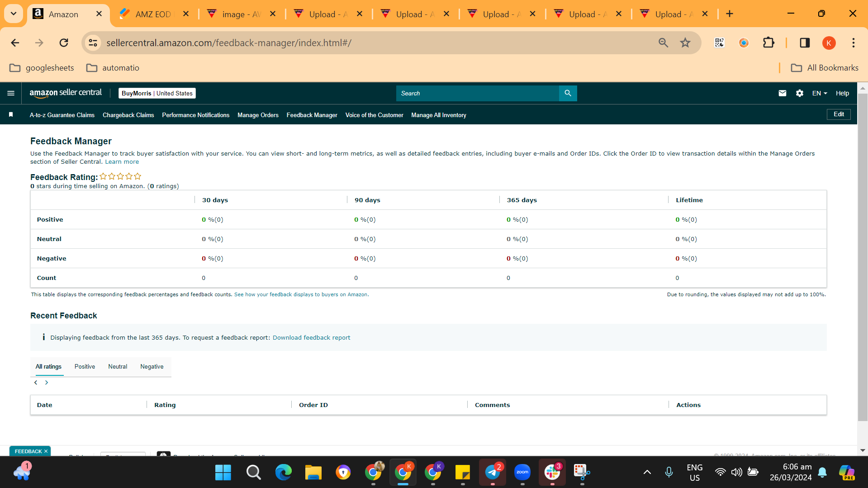This screenshot has width=868, height=488.
Task: Open A-to-z Guarantee Claims
Action: click(x=62, y=115)
